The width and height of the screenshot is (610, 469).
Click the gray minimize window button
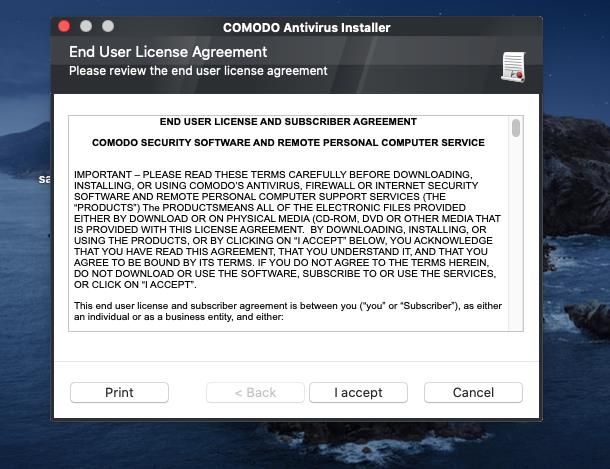pyautogui.click(x=86, y=26)
